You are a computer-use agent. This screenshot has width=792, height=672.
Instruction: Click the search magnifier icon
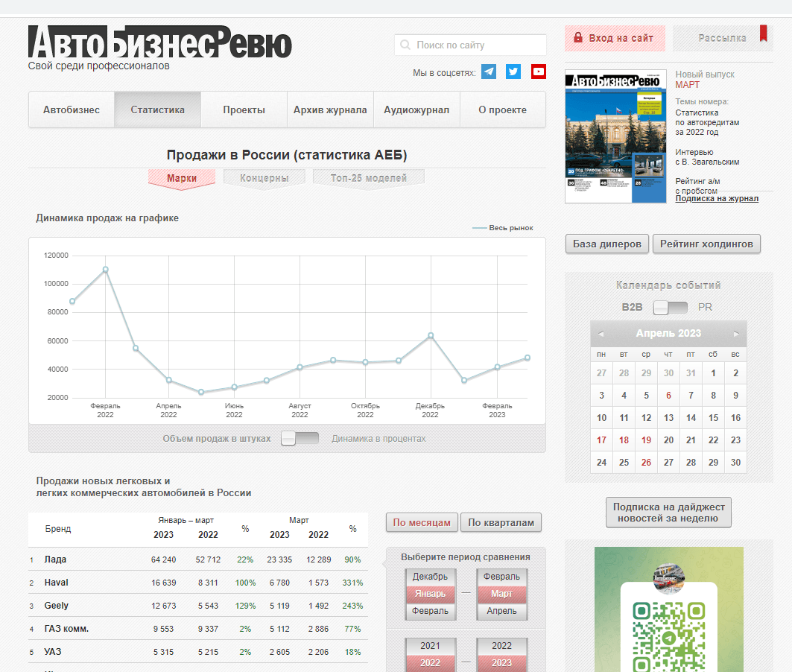(405, 45)
